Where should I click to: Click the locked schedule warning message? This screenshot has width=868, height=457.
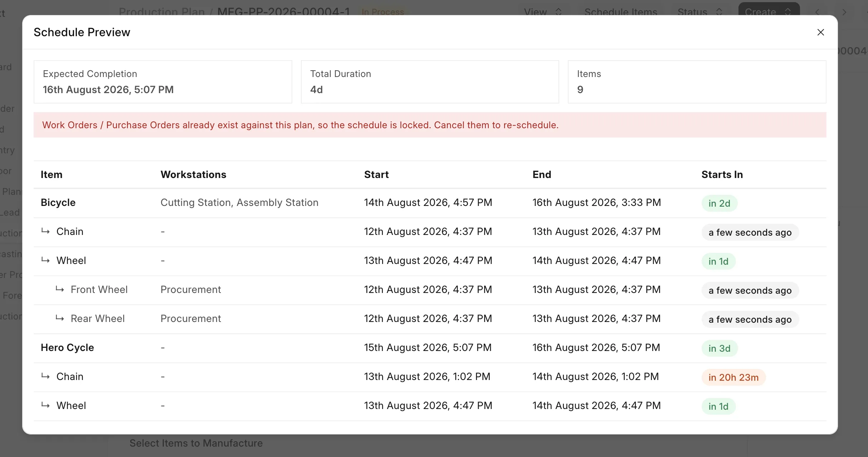click(430, 125)
